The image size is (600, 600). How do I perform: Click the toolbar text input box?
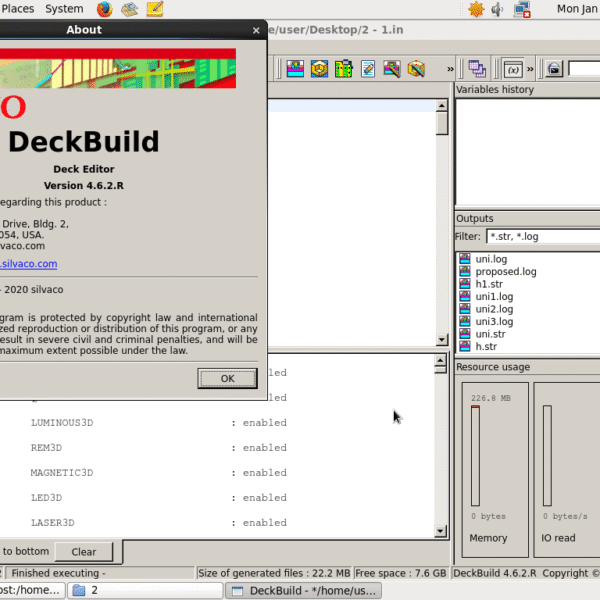[584, 69]
